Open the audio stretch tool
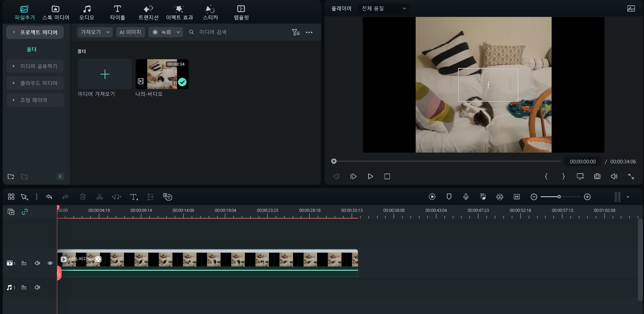The height and width of the screenshot is (314, 644). 117,197
